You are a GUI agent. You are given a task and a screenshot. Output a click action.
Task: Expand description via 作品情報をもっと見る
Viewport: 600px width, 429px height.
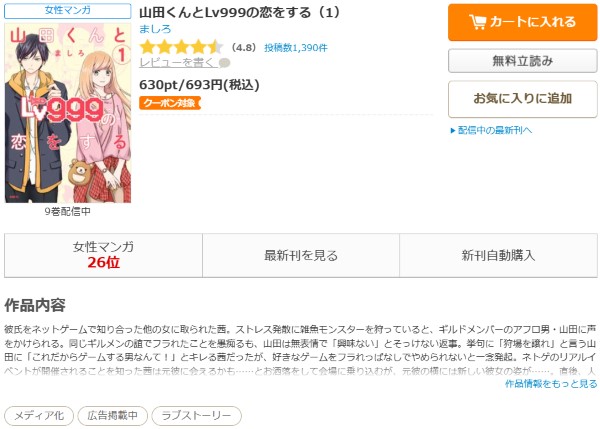coord(551,383)
